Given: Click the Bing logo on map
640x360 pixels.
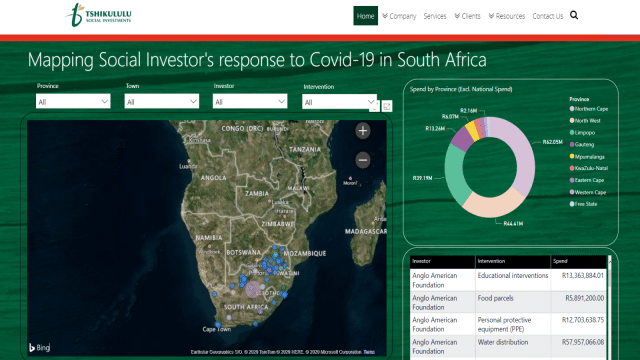Looking at the screenshot, I should 40,347.
